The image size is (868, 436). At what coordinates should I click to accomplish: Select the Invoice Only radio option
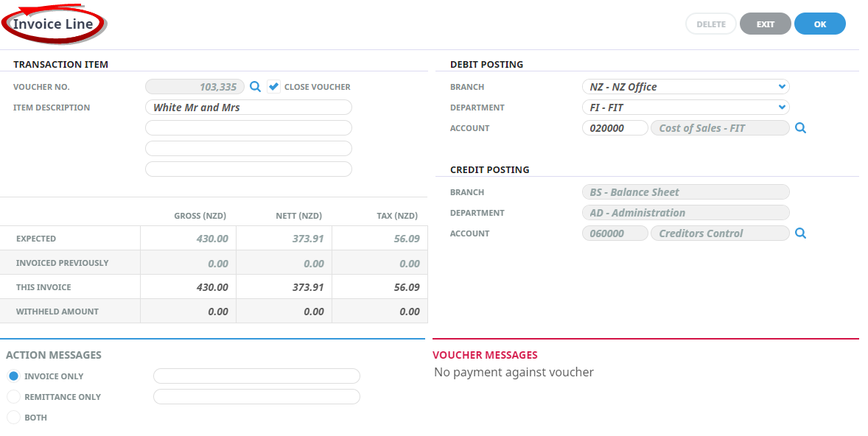click(x=13, y=376)
